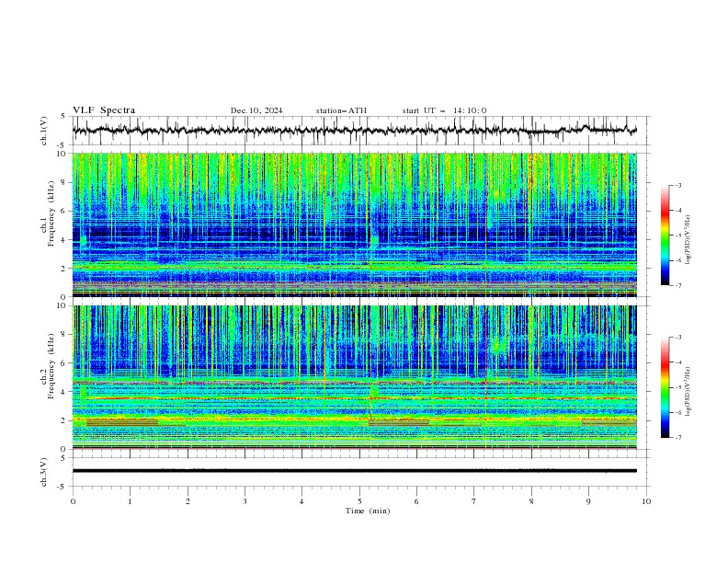This screenshot has width=728, height=563.
Task: Click the 'start UT = 14:10:0' text
Action: click(444, 110)
